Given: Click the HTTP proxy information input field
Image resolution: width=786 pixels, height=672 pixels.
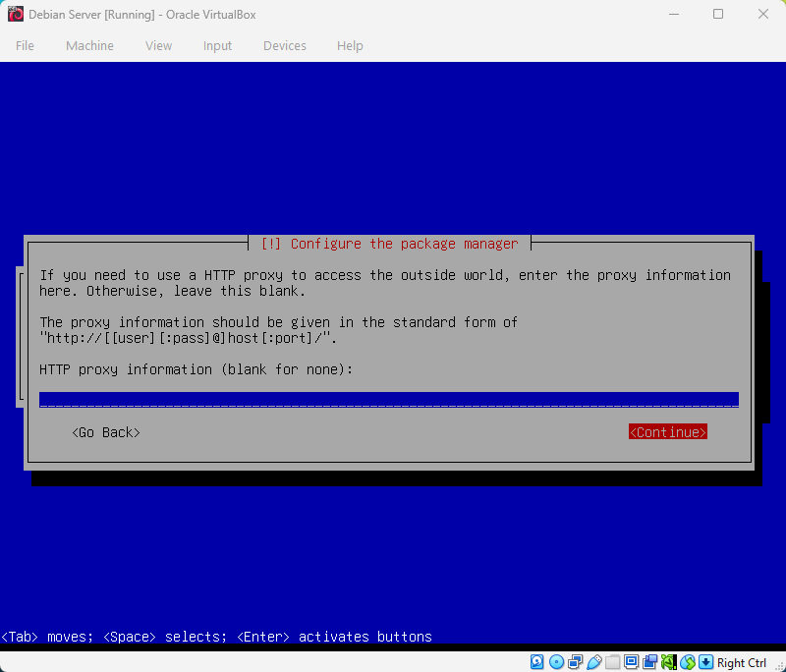Looking at the screenshot, I should tap(388, 399).
